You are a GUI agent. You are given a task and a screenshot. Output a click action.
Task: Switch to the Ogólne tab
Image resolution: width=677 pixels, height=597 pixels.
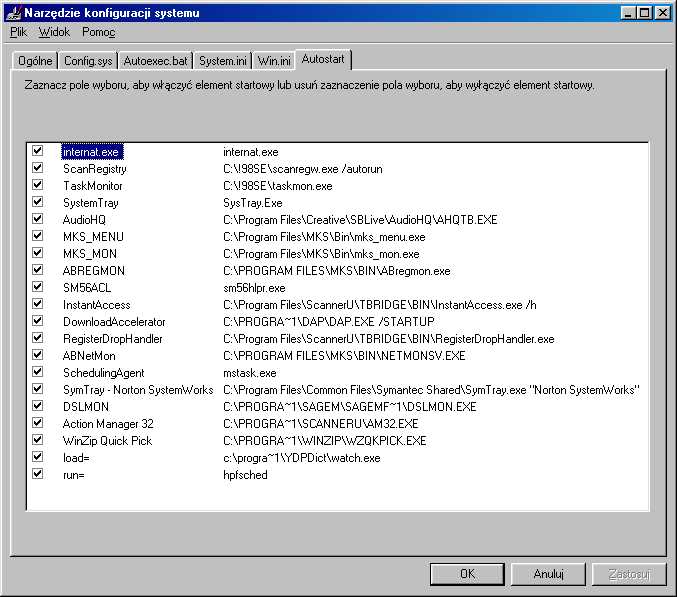35,61
